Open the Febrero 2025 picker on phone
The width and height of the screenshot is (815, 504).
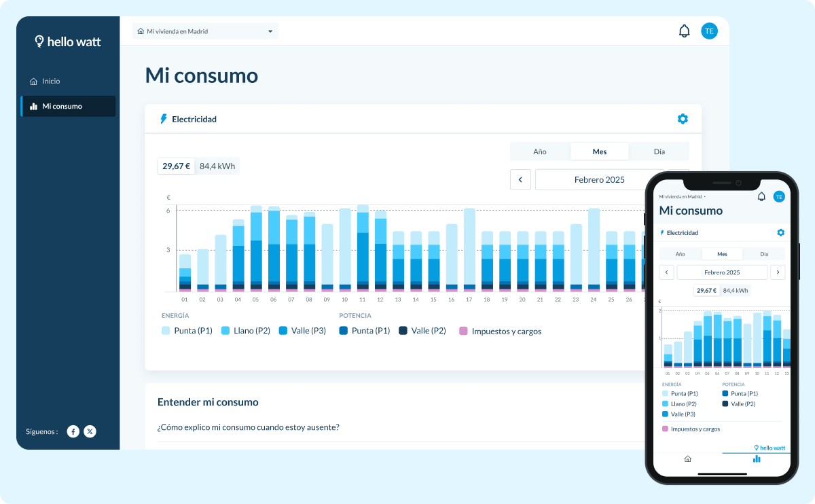pos(721,272)
